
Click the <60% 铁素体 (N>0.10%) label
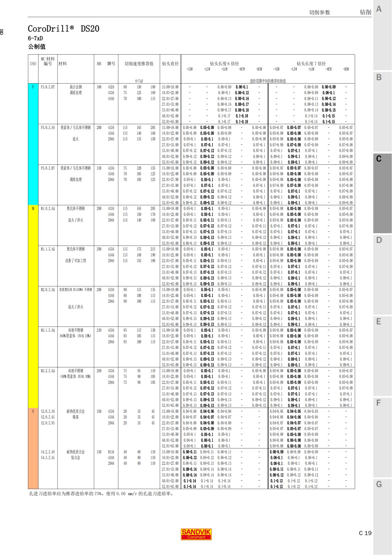pyautogui.click(x=75, y=377)
